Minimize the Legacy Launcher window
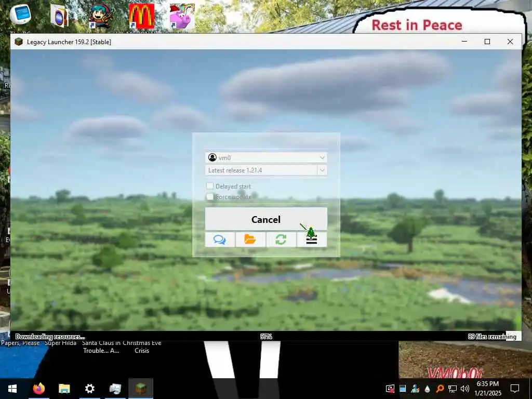The height and width of the screenshot is (399, 532). 464,42
